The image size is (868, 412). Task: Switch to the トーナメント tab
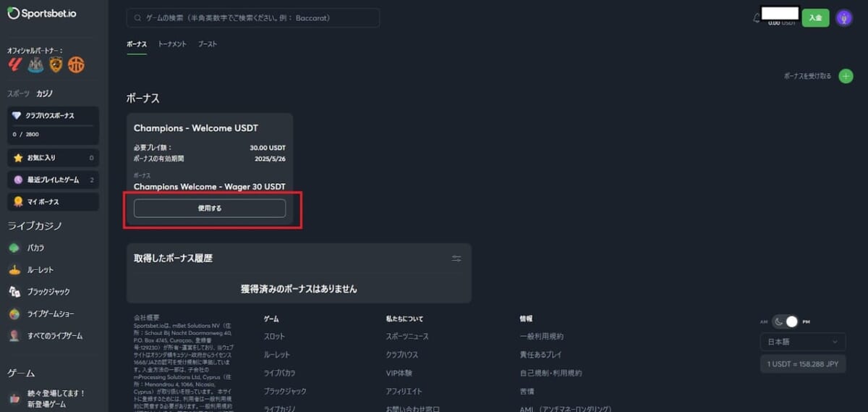click(x=172, y=44)
